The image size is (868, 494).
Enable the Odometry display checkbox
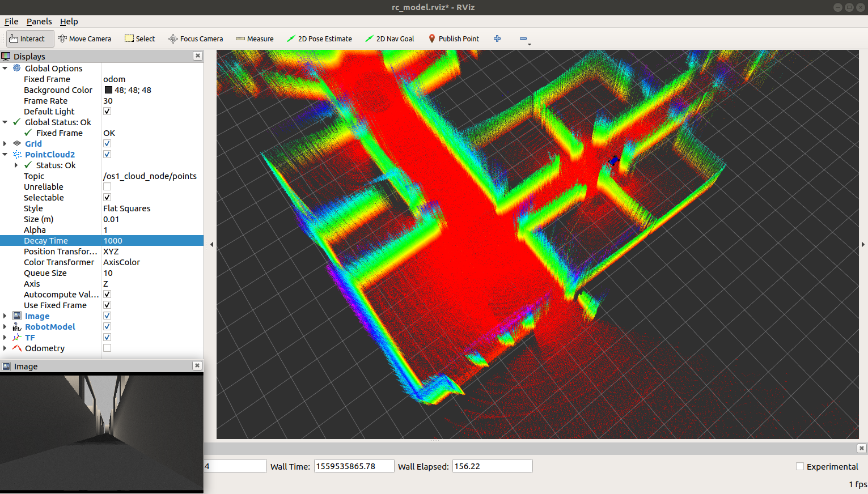pos(107,348)
